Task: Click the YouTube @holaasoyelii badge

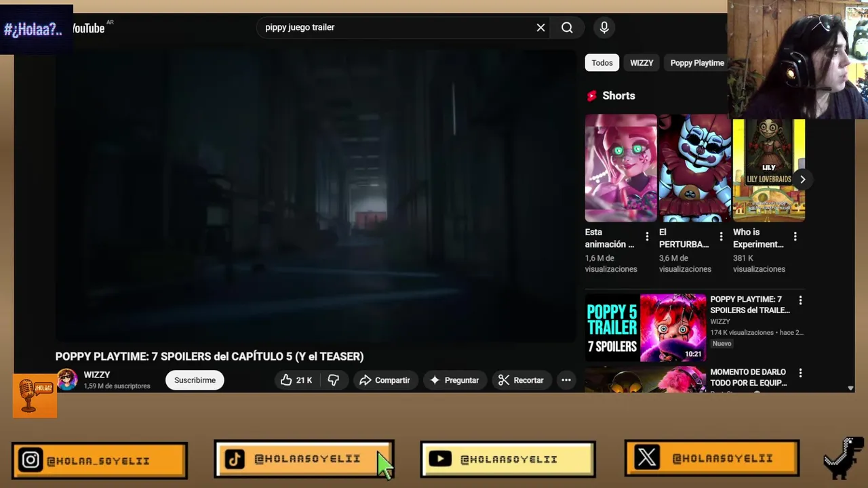Action: 508,460
